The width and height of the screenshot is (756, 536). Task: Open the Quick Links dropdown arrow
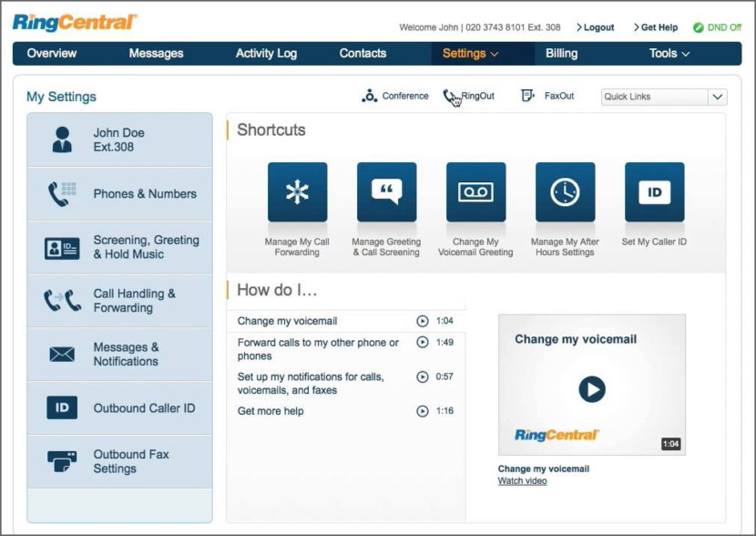pyautogui.click(x=718, y=97)
